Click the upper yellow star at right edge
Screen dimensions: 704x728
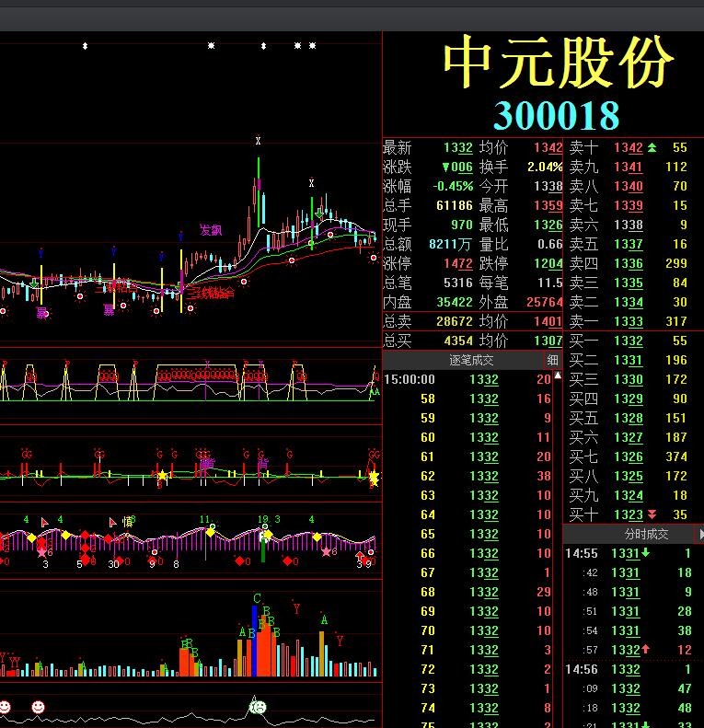click(374, 476)
